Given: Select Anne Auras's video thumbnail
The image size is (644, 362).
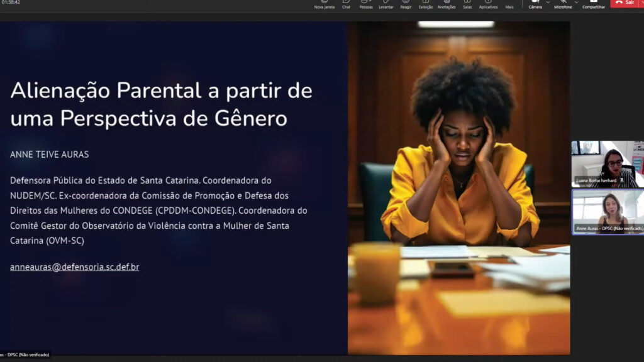Looking at the screenshot, I should tap(607, 212).
